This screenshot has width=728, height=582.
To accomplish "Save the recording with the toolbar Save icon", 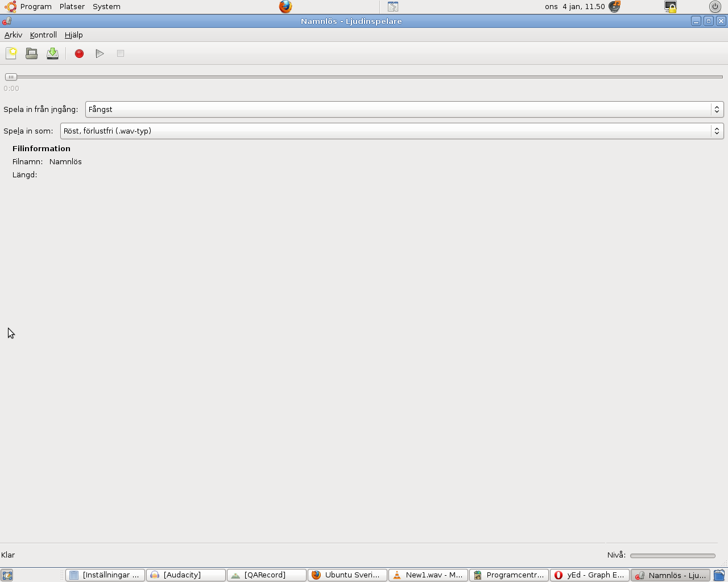I will (x=52, y=53).
